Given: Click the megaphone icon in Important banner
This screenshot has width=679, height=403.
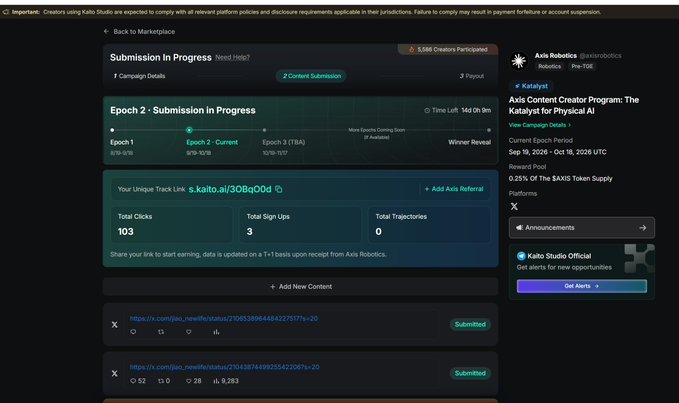Looking at the screenshot, I should point(5,12).
